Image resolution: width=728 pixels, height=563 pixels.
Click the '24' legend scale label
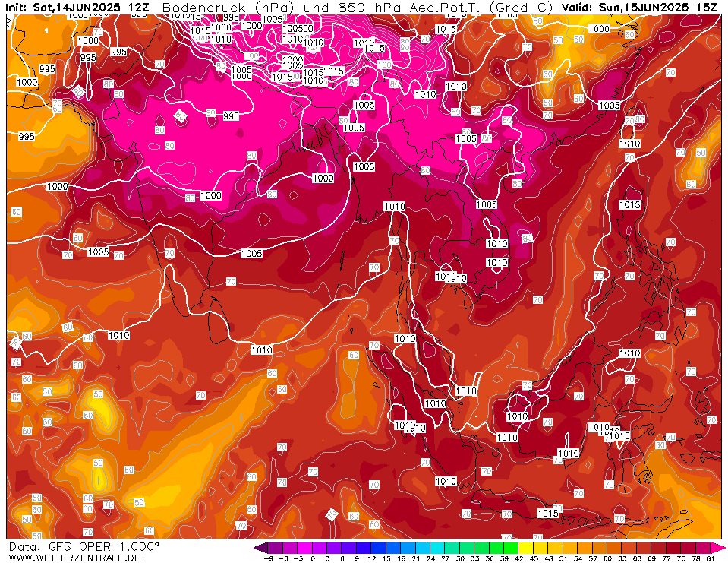(430, 558)
